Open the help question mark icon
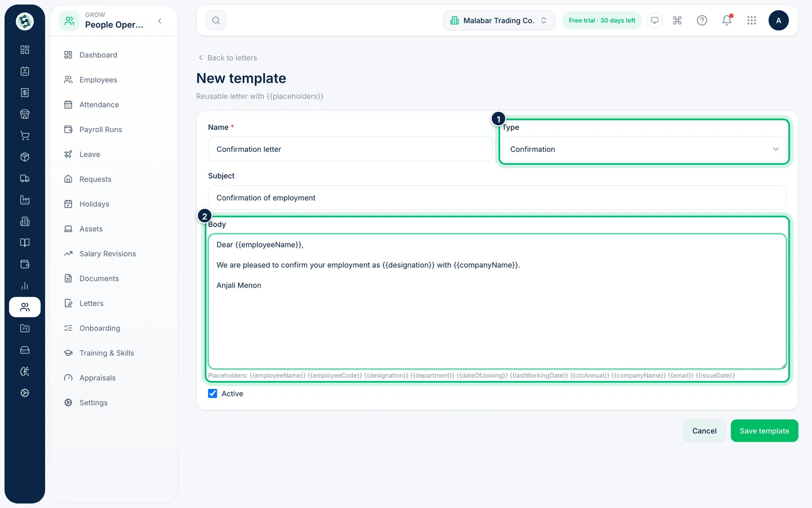 point(702,20)
